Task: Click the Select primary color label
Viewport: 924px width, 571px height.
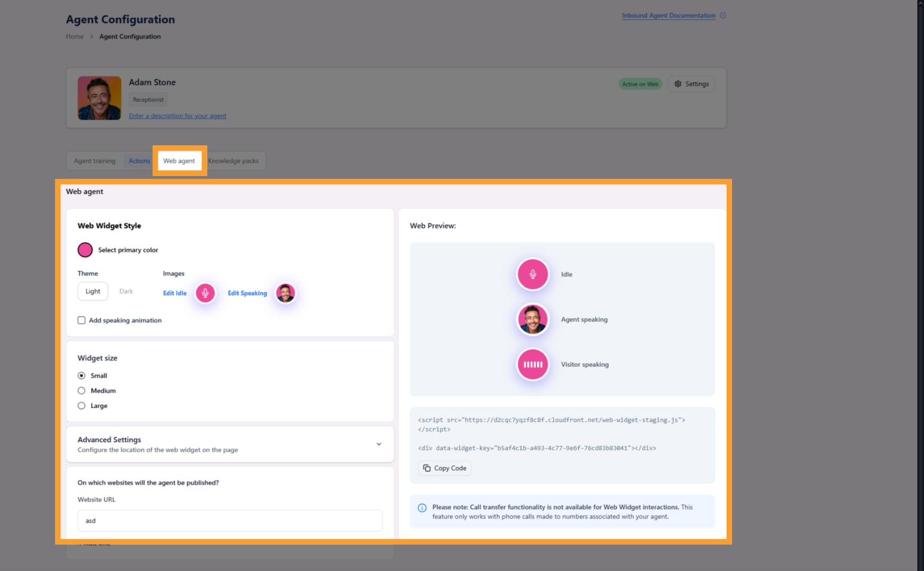Action: pos(128,250)
